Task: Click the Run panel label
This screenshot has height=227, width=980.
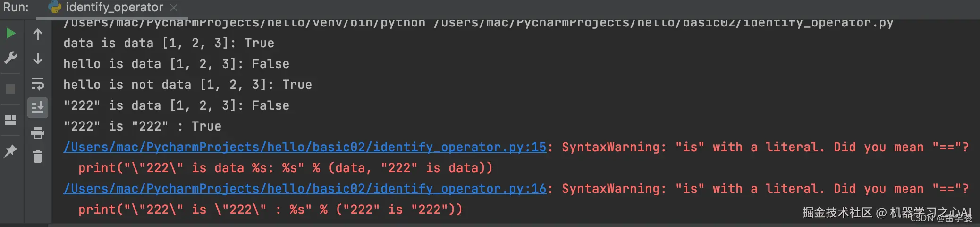Action: tap(16, 7)
